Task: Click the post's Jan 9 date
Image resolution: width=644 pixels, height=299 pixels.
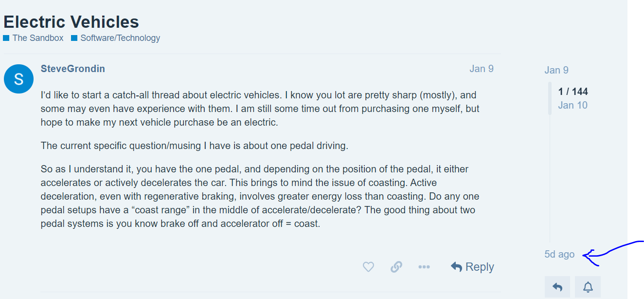Action: [x=482, y=69]
